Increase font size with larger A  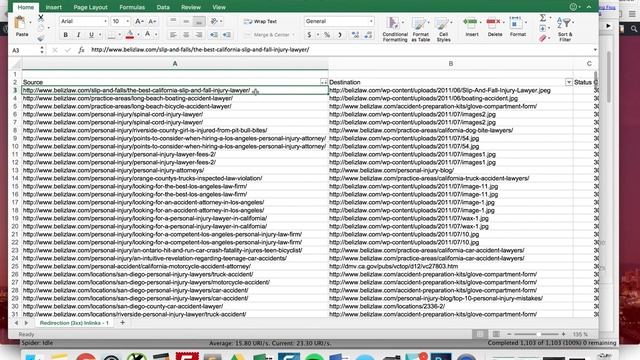point(139,21)
